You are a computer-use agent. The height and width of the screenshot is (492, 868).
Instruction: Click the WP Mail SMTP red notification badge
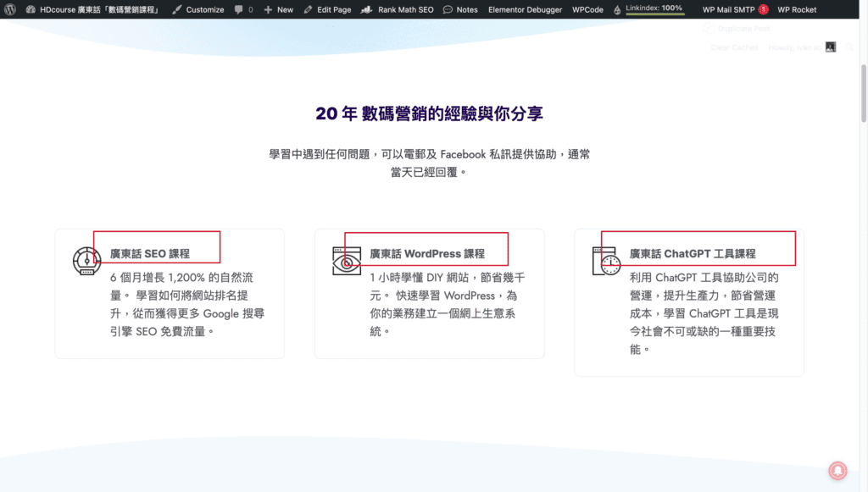click(x=764, y=9)
